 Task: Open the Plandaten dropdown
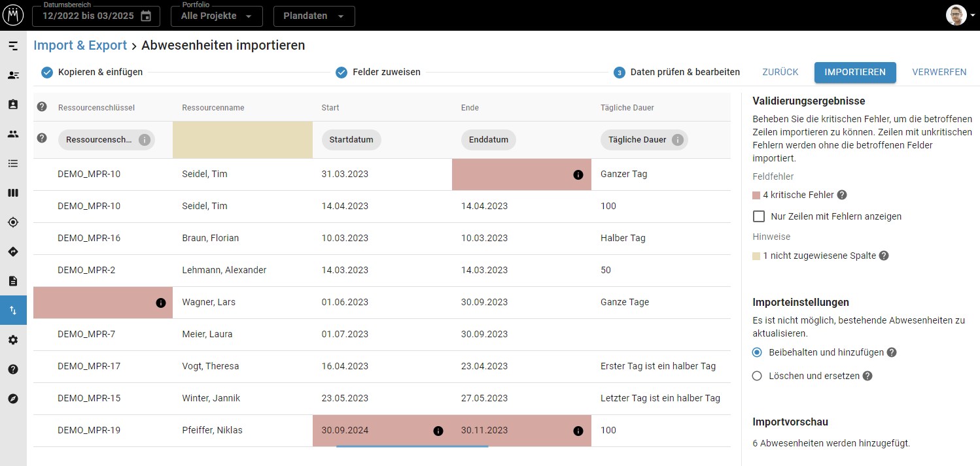pyautogui.click(x=314, y=16)
